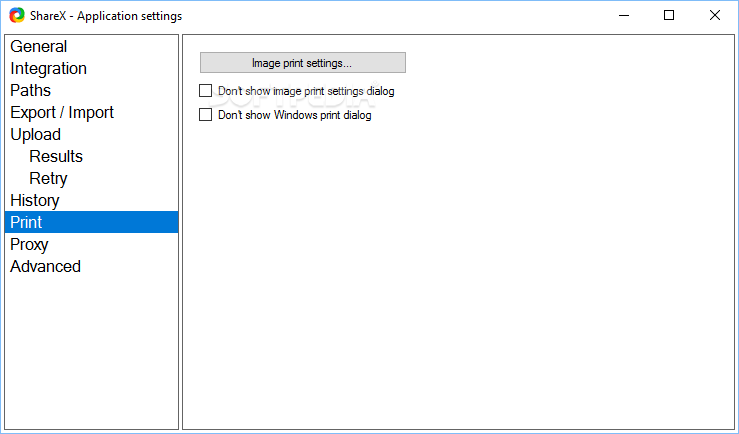Maximize the Application settings window
This screenshot has width=739, height=434.
[669, 16]
